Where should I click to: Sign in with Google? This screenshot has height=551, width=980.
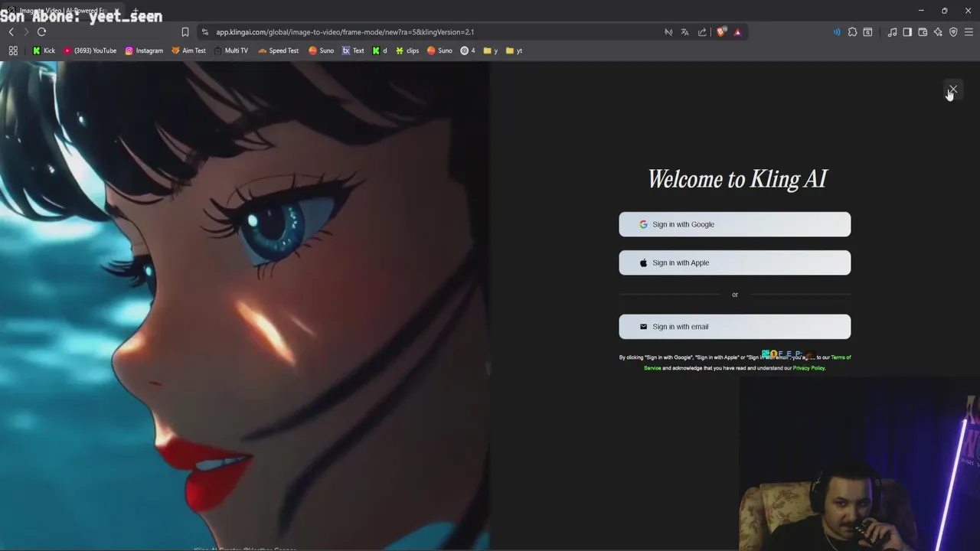(734, 224)
